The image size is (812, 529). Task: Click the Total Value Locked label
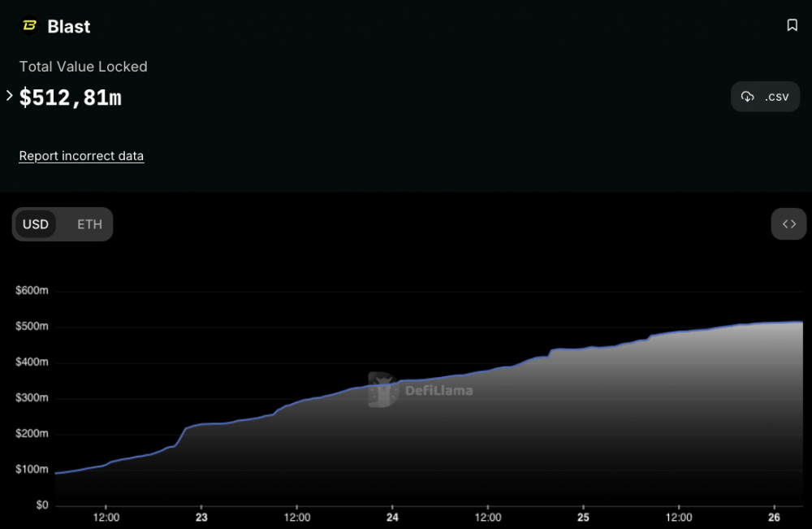[84, 67]
